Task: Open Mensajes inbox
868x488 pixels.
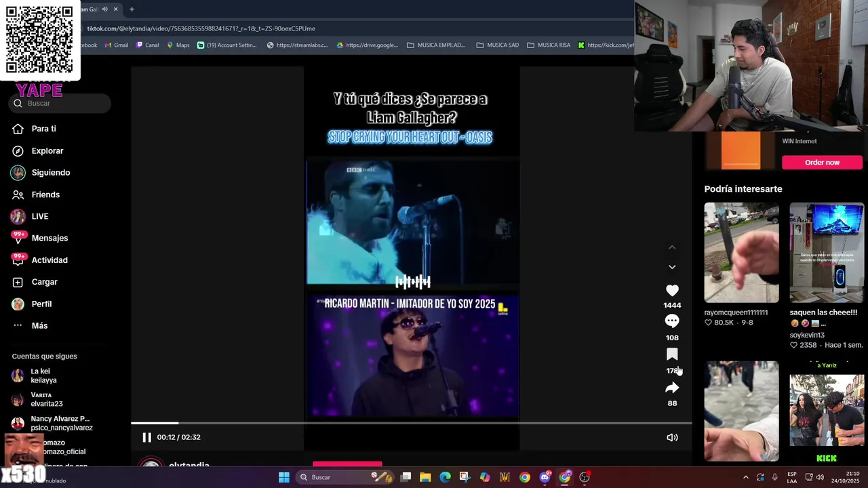Action: [50, 238]
